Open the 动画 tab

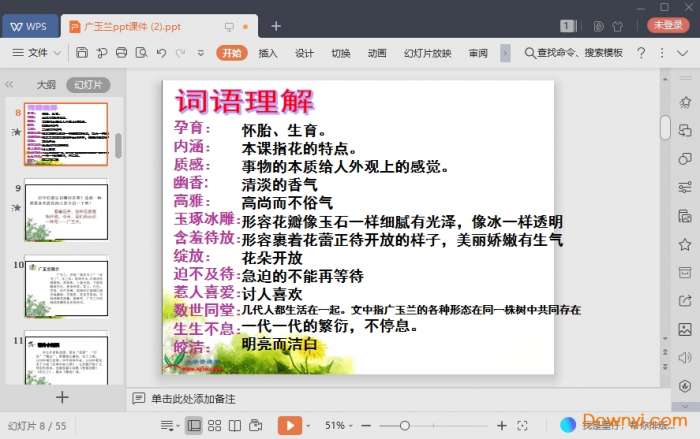coord(377,53)
